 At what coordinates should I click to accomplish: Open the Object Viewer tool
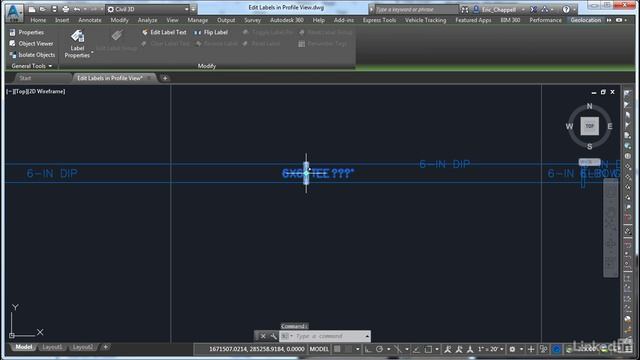point(31,43)
